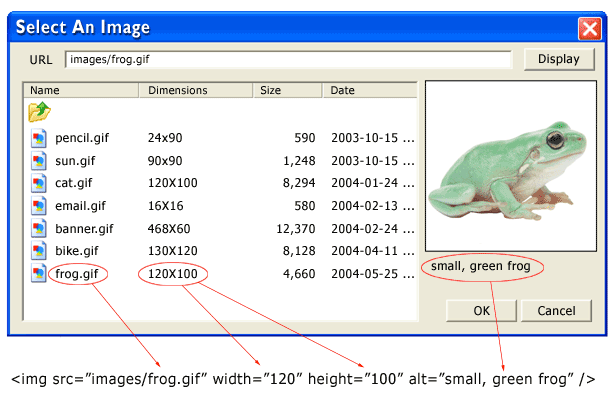Click the 4,660 size value
This screenshot has height=399, width=614.
[299, 274]
